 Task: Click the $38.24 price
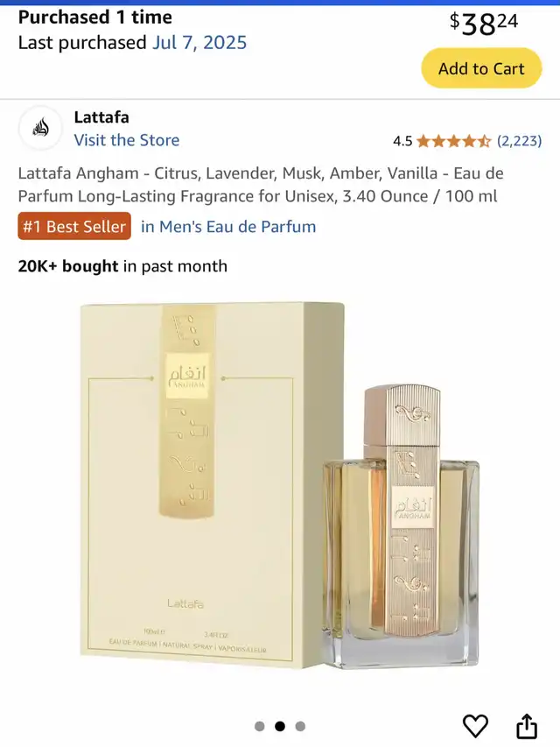tap(484, 24)
